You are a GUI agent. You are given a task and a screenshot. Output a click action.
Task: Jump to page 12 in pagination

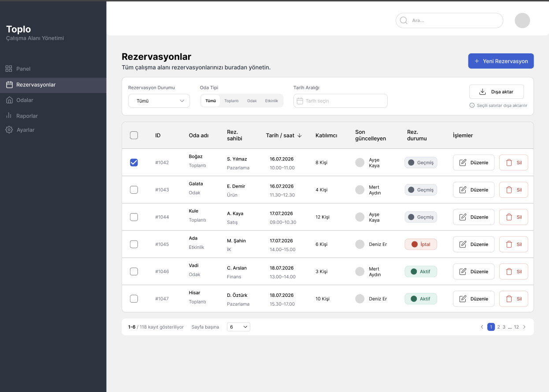[x=516, y=327]
